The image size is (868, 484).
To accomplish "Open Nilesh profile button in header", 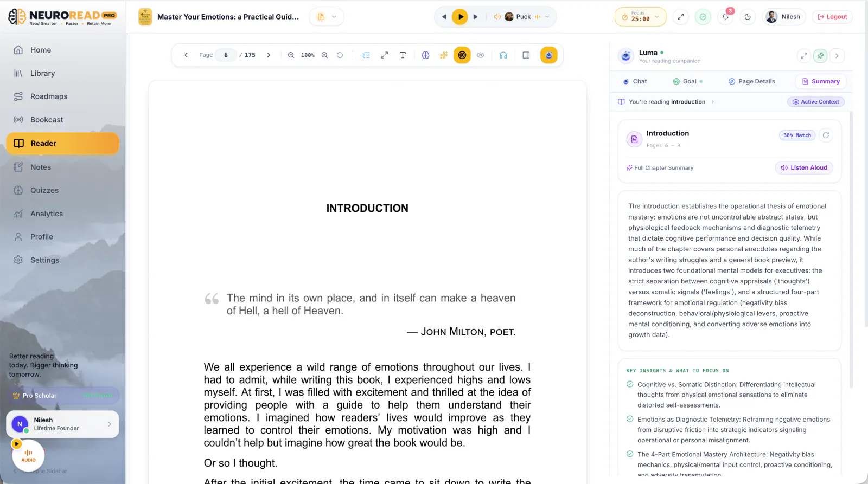I will [784, 17].
